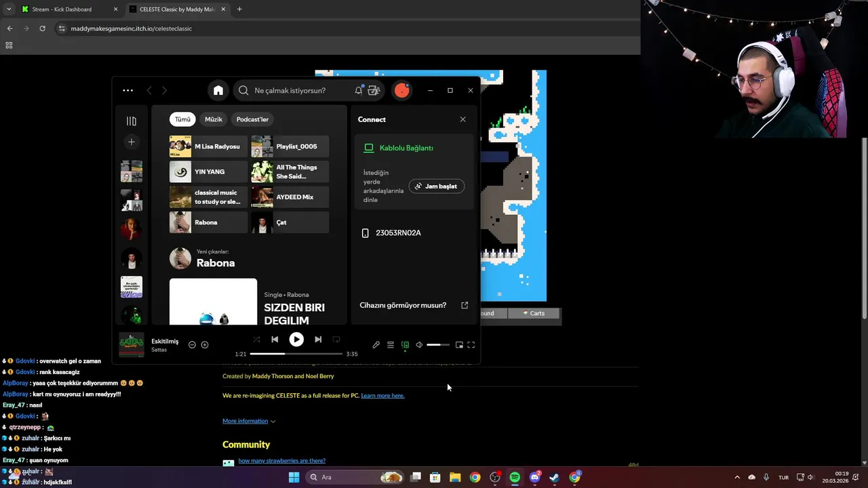Expand More information section
The height and width of the screenshot is (488, 868).
coord(249,421)
